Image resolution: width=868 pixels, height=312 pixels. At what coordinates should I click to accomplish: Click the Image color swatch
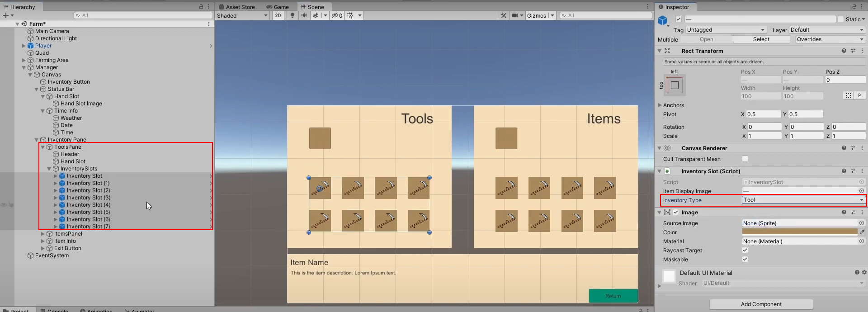799,232
